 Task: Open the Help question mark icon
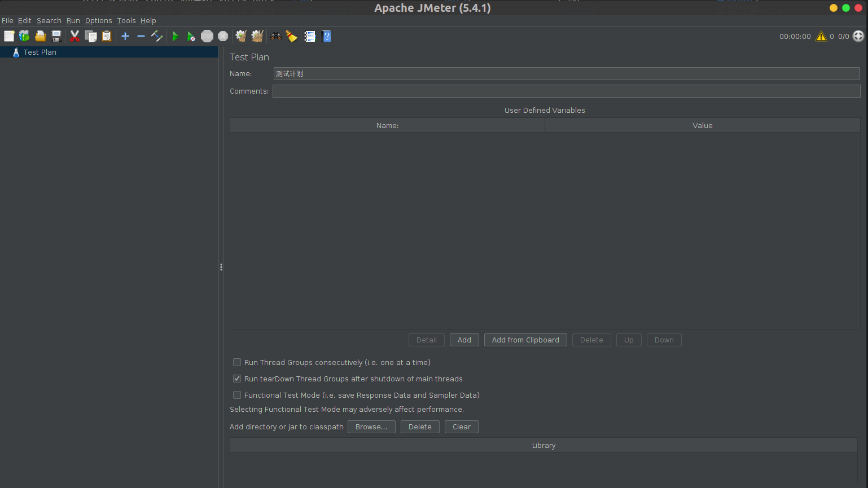[x=326, y=36]
